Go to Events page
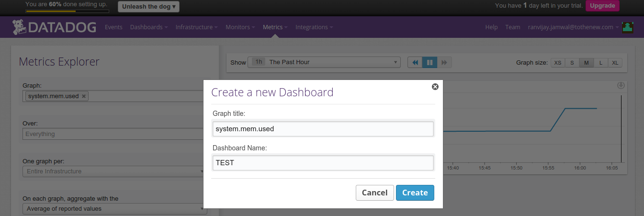Image resolution: width=644 pixels, height=216 pixels. (x=113, y=27)
